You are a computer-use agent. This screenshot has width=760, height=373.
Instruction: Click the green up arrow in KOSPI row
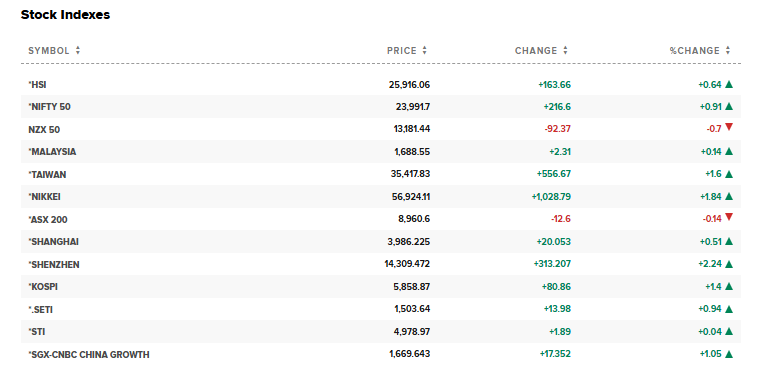(x=728, y=286)
